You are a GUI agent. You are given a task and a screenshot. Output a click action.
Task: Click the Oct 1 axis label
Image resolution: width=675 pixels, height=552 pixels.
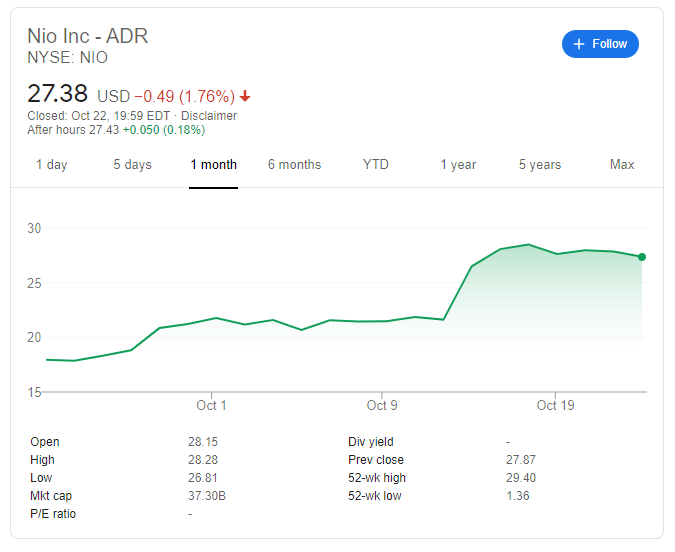tap(211, 405)
